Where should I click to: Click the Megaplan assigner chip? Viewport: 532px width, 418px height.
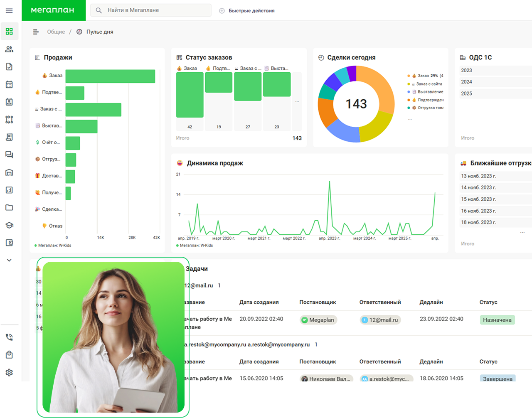click(318, 320)
